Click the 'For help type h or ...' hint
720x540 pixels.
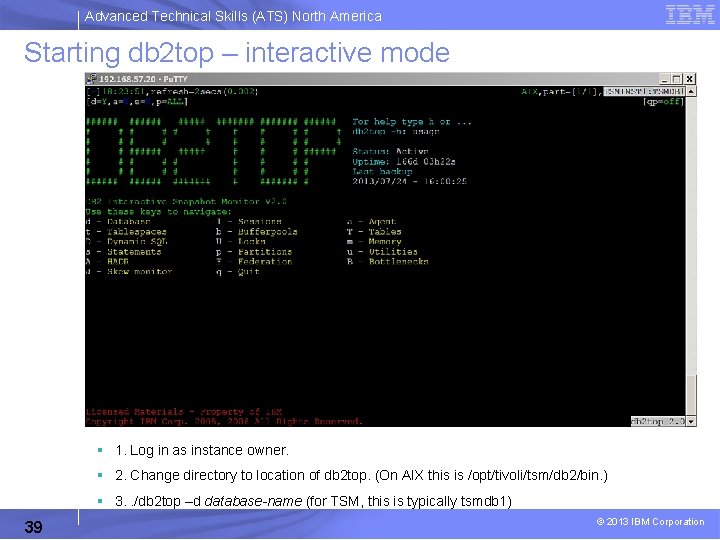point(412,122)
